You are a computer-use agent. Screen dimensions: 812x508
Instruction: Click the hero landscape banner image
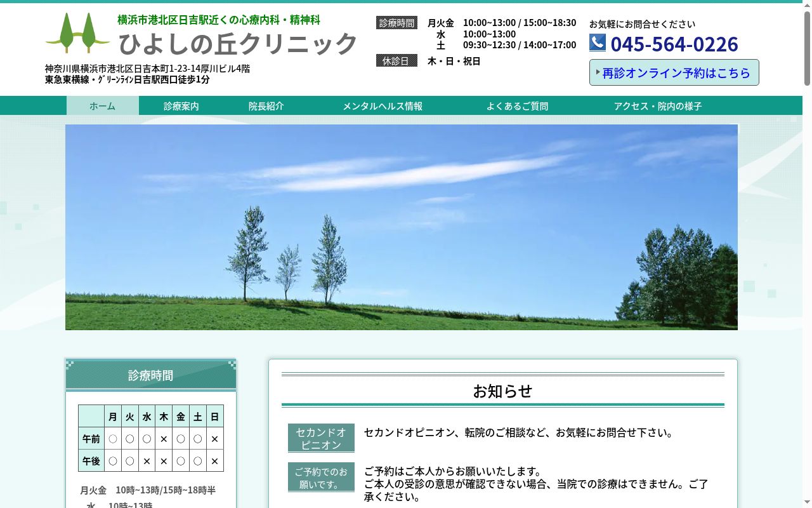pos(402,227)
